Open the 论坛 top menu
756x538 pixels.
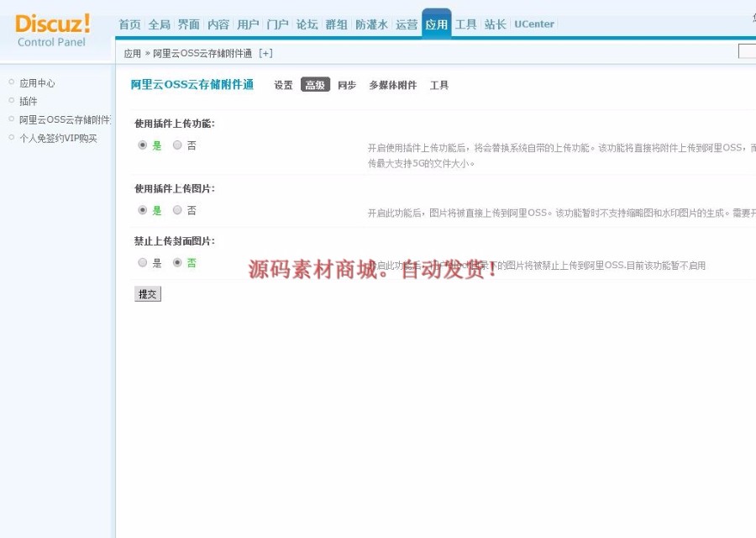point(307,24)
